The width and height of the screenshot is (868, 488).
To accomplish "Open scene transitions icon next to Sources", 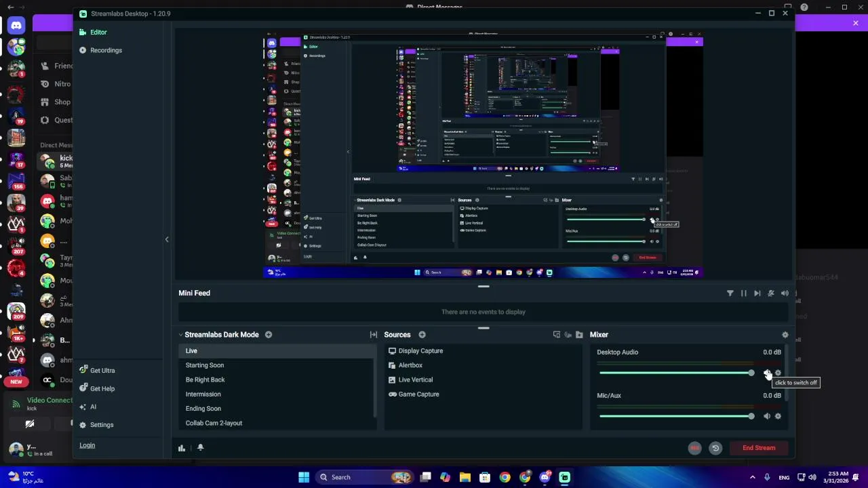I will coord(374,335).
